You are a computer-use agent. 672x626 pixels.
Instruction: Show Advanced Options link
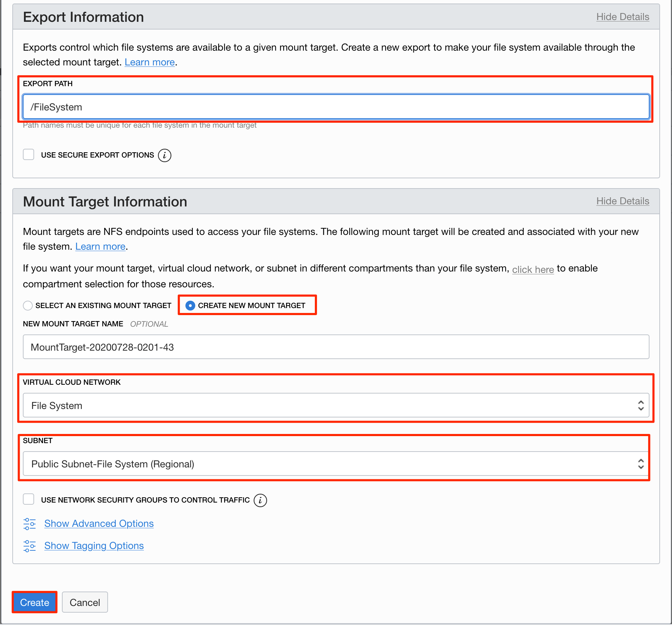99,524
